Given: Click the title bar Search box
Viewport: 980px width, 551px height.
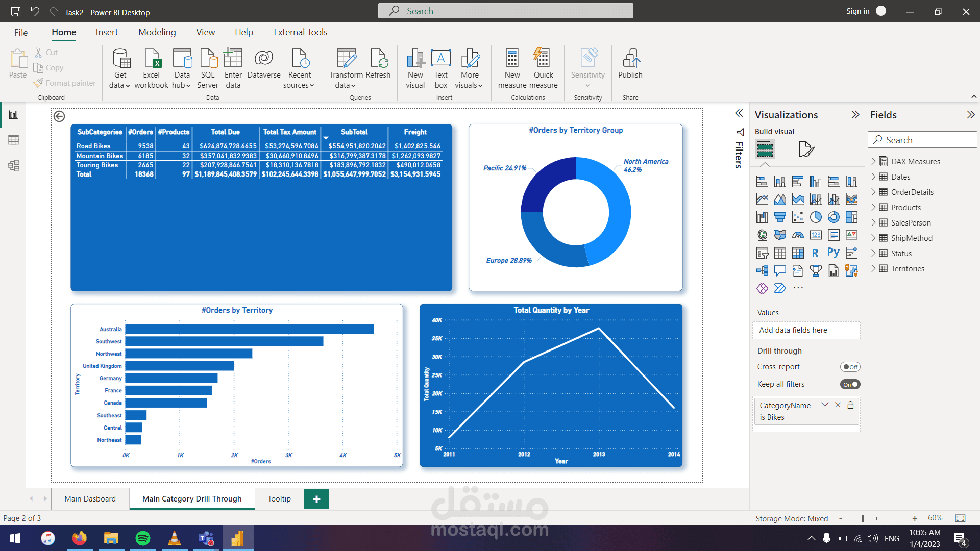Looking at the screenshot, I should click(505, 11).
